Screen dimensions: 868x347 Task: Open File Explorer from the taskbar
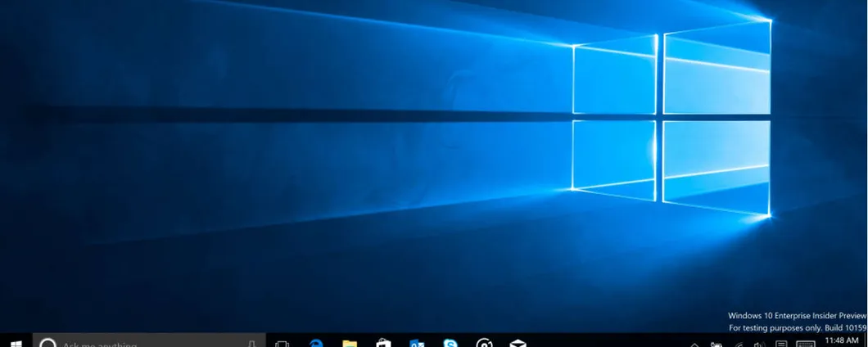[350, 344]
